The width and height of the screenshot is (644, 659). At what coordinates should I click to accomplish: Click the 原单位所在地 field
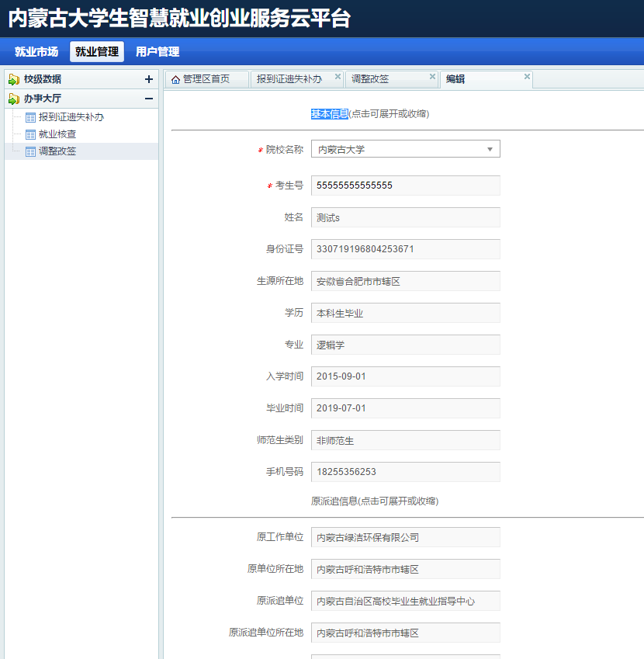(x=405, y=569)
